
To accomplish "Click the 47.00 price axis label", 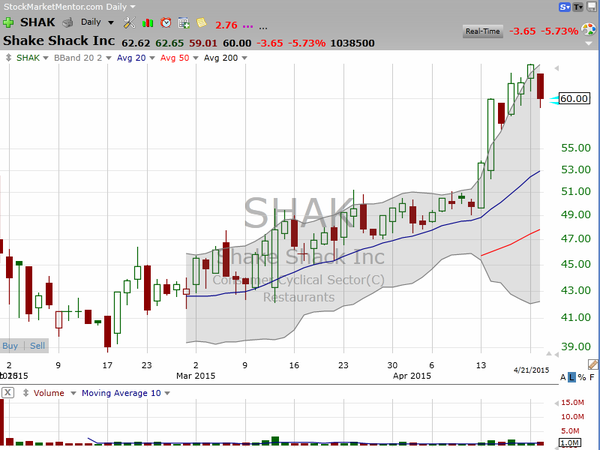I will pos(576,238).
